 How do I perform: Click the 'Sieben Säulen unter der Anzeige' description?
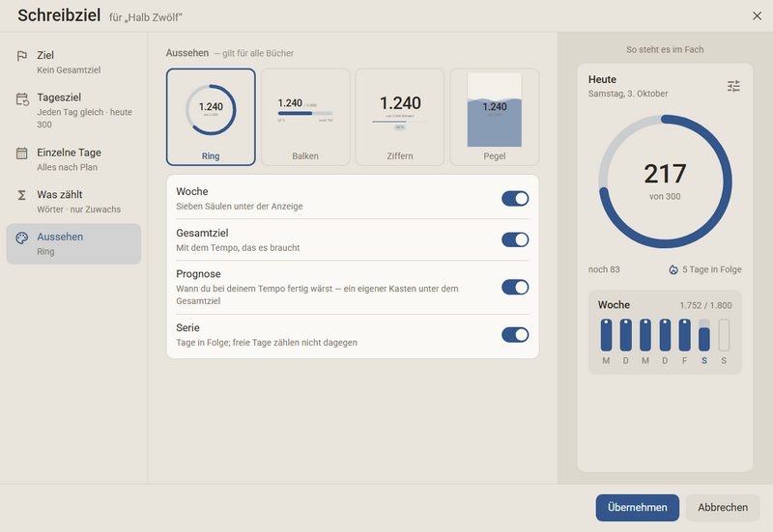coord(239,207)
